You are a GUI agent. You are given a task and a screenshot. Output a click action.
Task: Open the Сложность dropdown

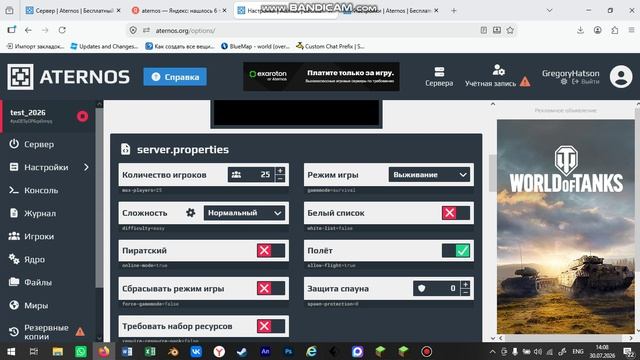244,213
